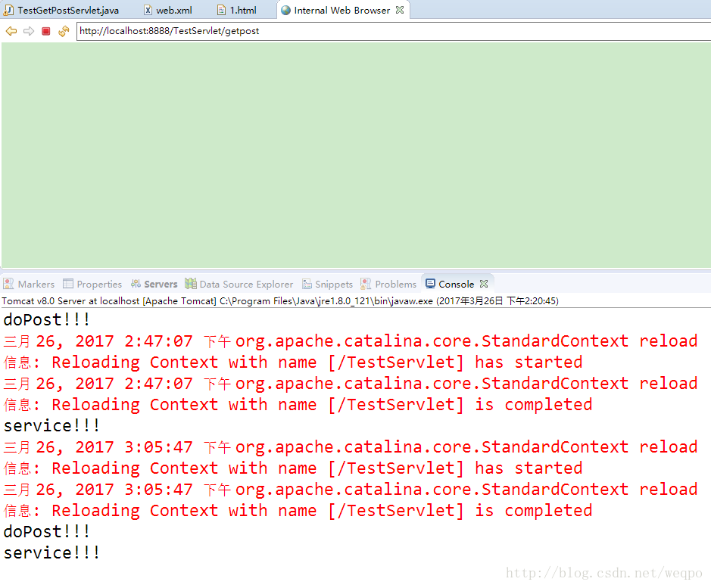Go back in internal web browser
The image size is (711, 588).
click(11, 31)
